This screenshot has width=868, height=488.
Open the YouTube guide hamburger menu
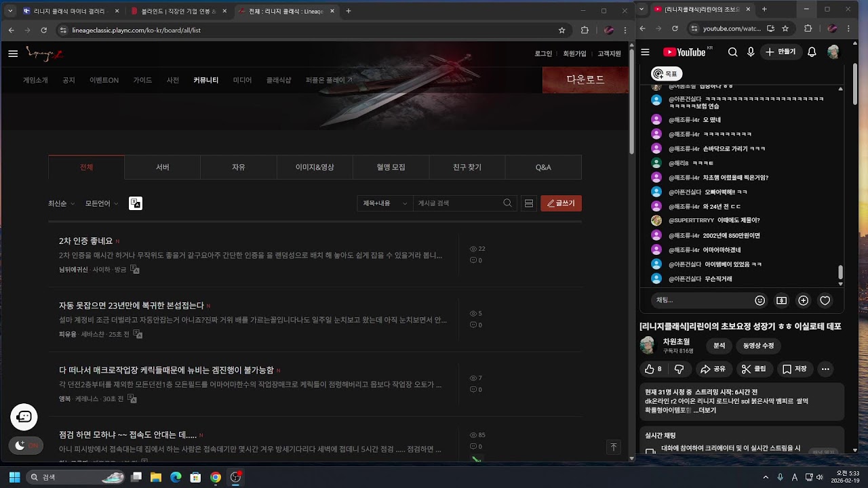(x=646, y=52)
